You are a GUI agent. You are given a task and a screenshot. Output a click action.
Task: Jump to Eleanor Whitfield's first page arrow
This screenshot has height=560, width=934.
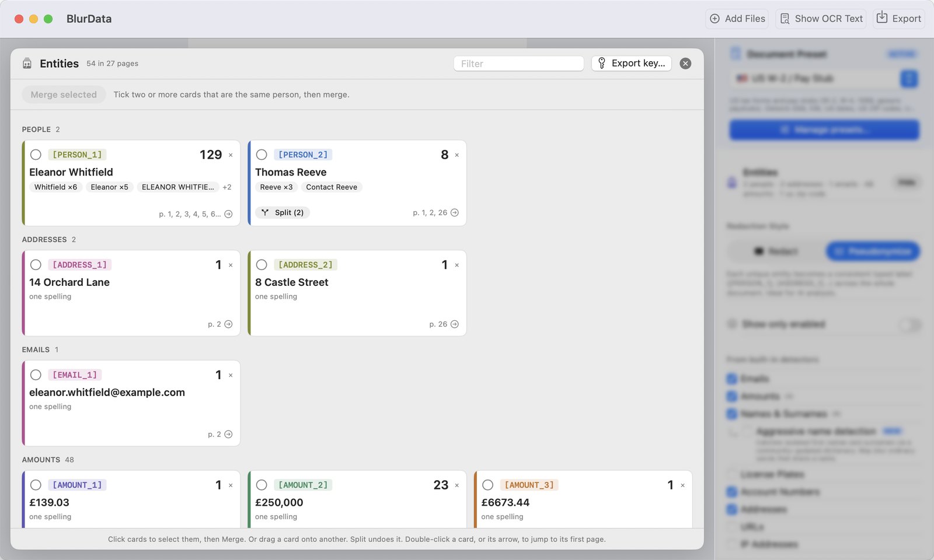(228, 214)
